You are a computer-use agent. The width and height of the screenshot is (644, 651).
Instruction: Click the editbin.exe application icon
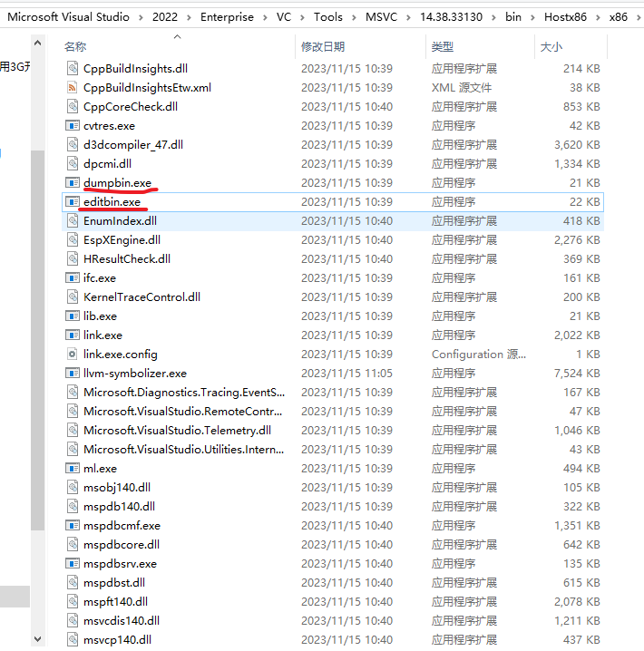pos(73,202)
